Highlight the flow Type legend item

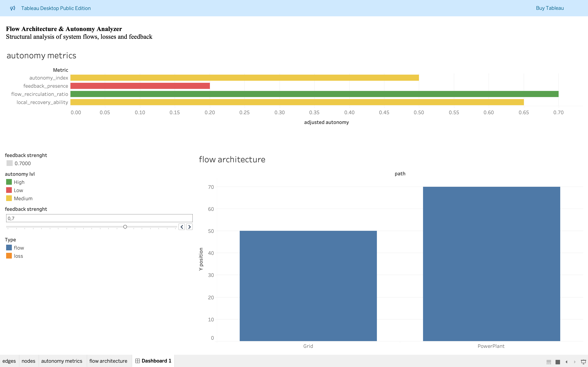19,248
